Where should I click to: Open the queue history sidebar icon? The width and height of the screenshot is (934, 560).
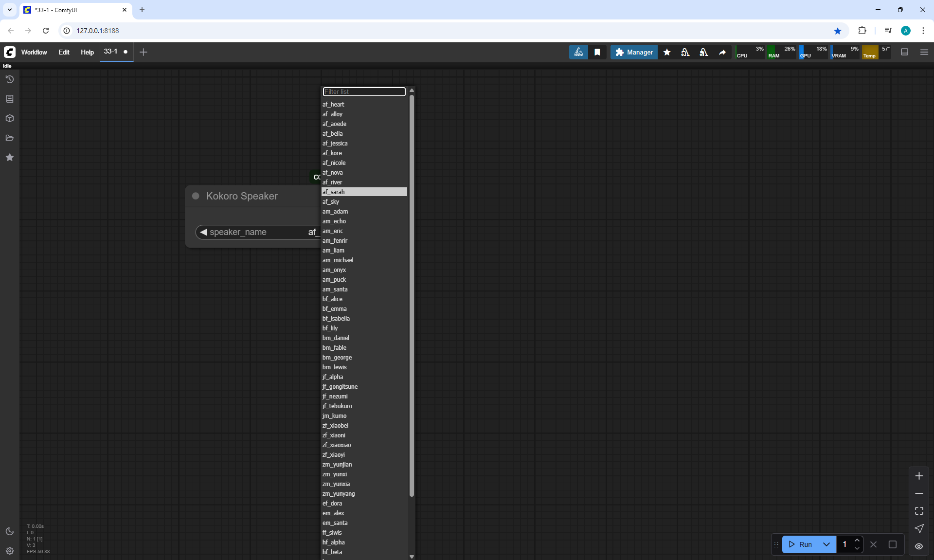pos(10,79)
